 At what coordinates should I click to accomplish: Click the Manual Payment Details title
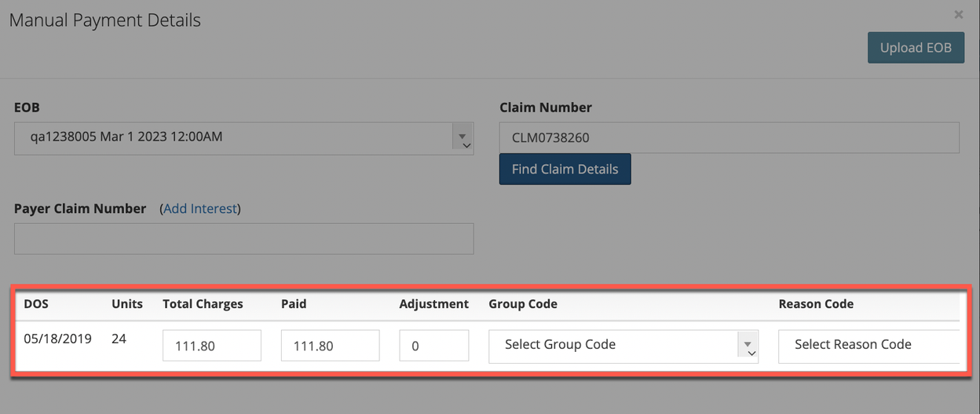[105, 20]
